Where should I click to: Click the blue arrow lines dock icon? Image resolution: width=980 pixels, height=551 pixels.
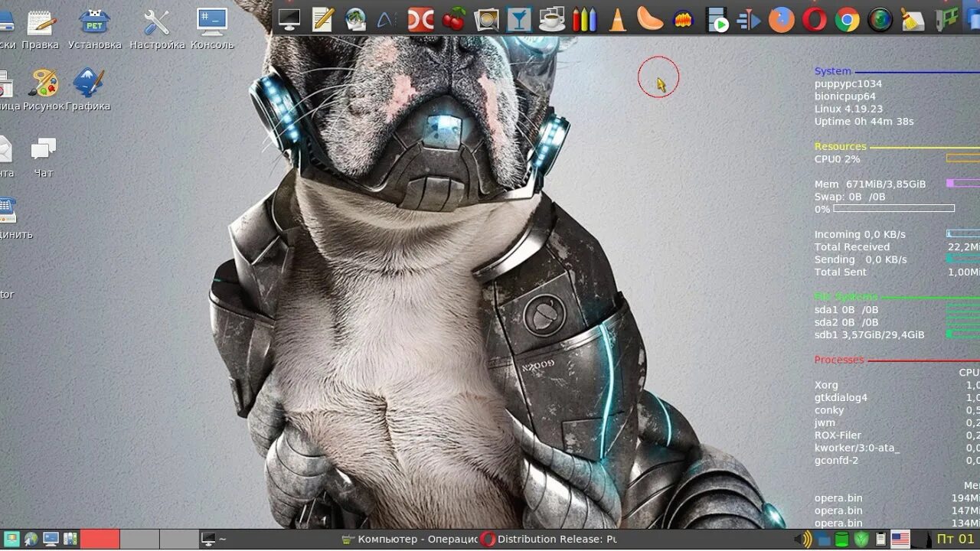click(x=749, y=19)
